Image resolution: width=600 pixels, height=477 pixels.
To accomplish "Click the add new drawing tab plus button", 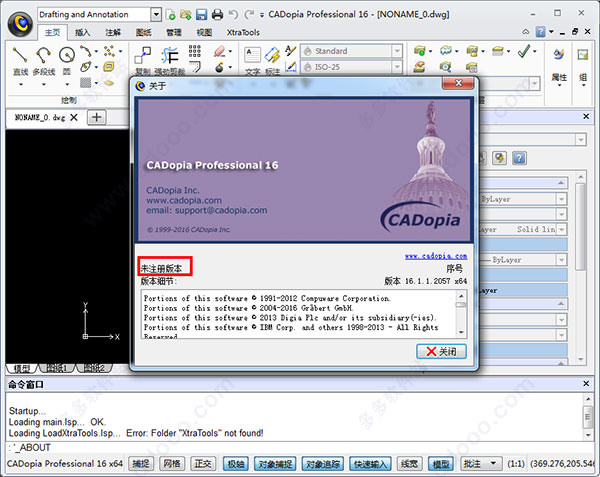I will (97, 117).
